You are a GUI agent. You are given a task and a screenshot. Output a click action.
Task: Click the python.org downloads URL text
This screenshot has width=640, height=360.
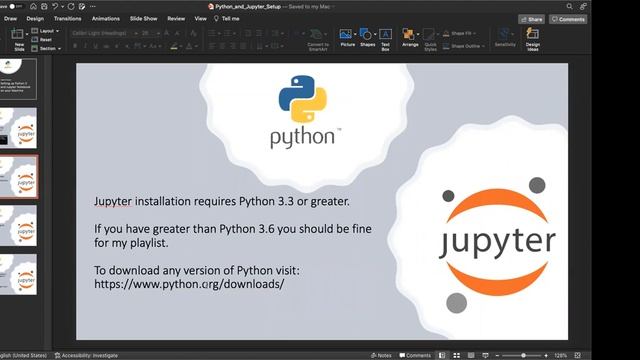[189, 284]
